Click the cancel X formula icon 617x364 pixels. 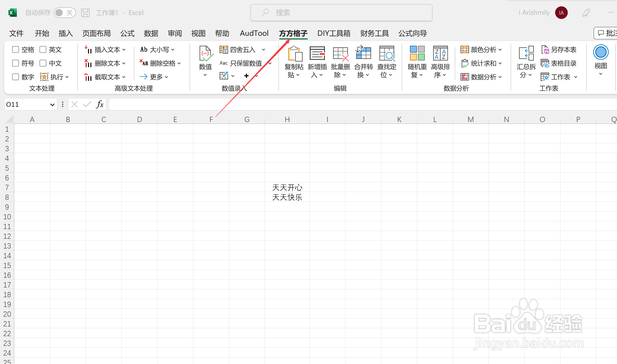[x=75, y=104]
